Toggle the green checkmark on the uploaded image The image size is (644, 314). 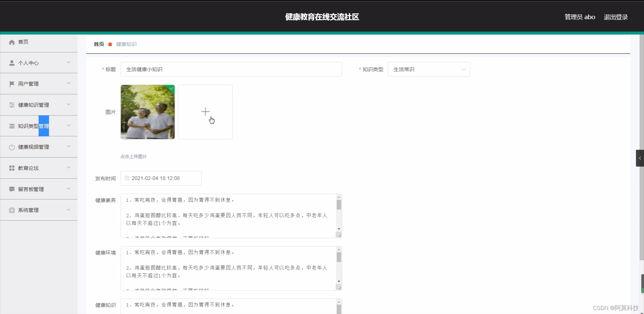click(x=171, y=89)
